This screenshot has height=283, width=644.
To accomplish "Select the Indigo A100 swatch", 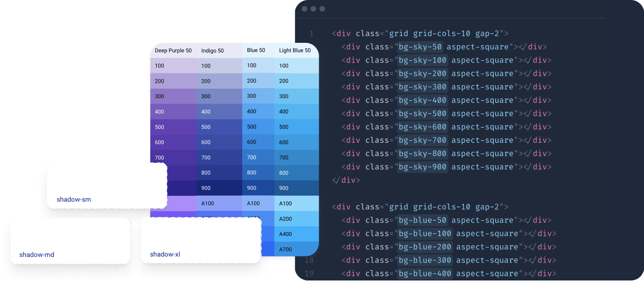I will pos(219,204).
